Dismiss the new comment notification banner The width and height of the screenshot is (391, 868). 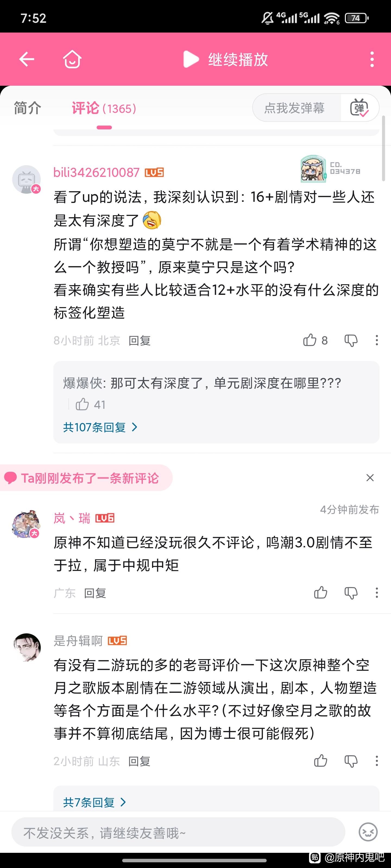(x=370, y=477)
